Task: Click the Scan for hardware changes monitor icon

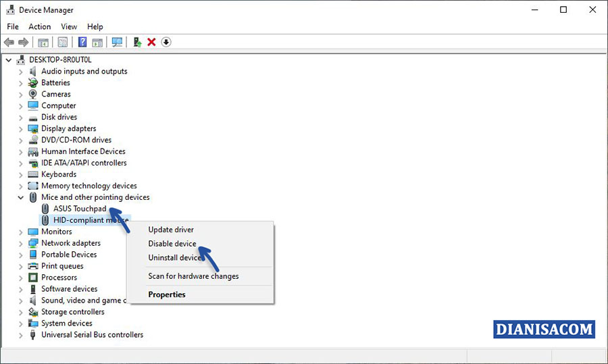Action: click(x=117, y=43)
